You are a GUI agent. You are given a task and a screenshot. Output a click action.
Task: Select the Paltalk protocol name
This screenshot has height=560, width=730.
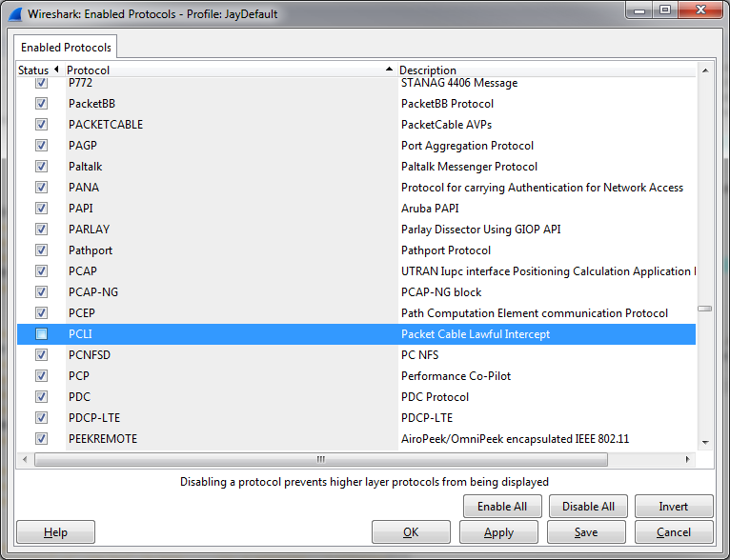(85, 166)
